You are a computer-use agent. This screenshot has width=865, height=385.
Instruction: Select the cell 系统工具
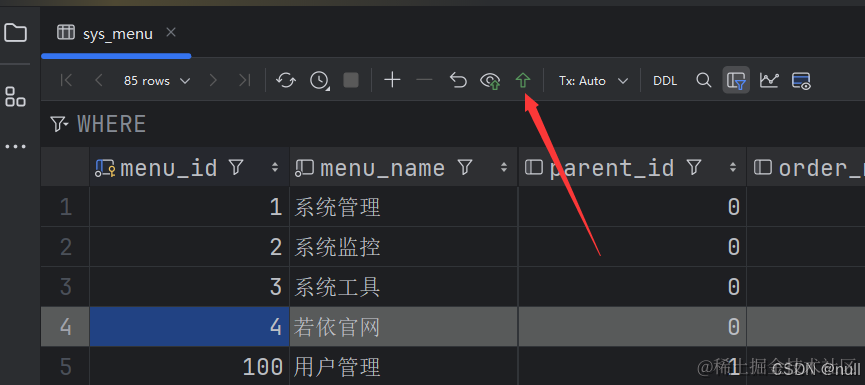pos(403,287)
